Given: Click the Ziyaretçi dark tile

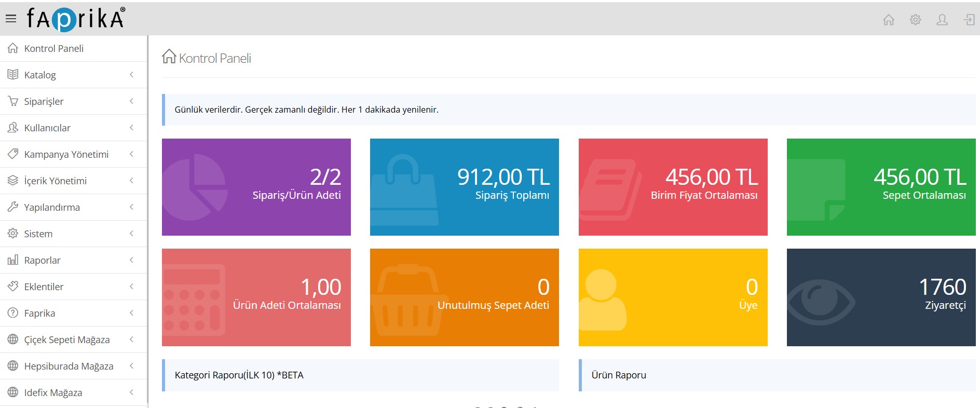Looking at the screenshot, I should 881,297.
